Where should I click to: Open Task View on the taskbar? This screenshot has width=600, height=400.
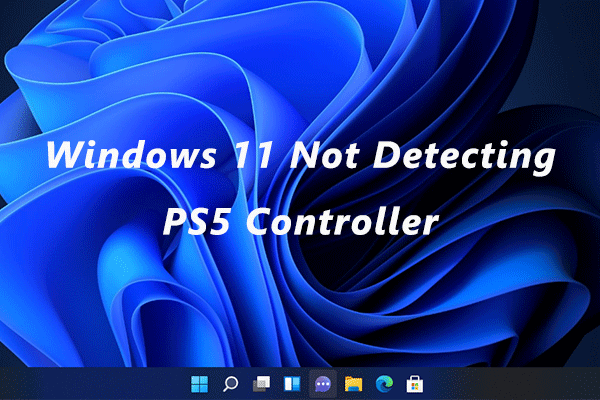[261, 384]
